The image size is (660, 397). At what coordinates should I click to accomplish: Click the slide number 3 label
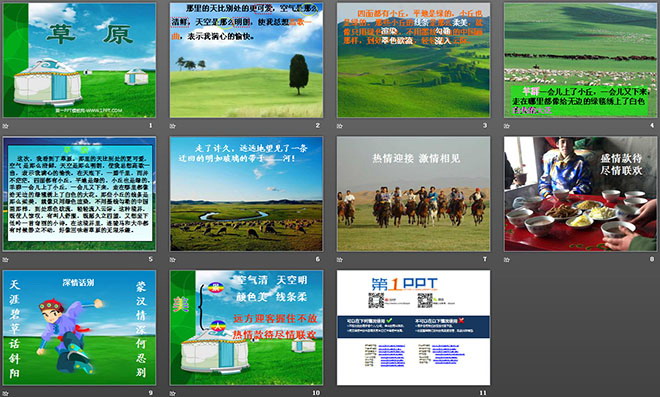pos(485,125)
